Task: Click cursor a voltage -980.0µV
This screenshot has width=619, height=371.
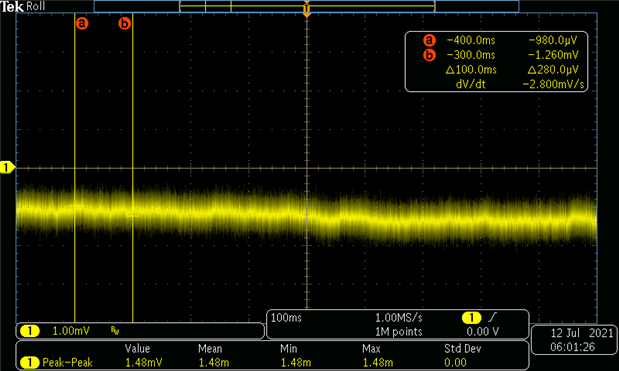Action: pyautogui.click(x=553, y=40)
